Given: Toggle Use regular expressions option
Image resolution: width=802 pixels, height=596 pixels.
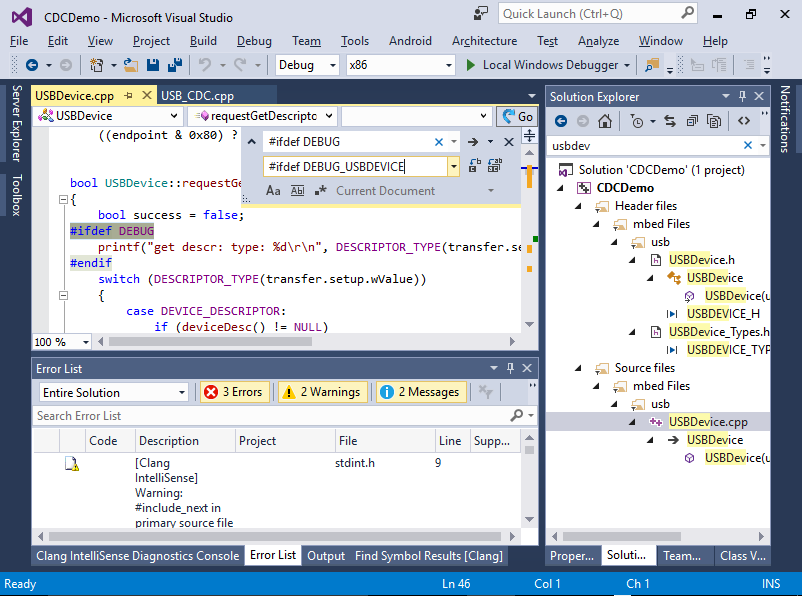Looking at the screenshot, I should coord(321,191).
